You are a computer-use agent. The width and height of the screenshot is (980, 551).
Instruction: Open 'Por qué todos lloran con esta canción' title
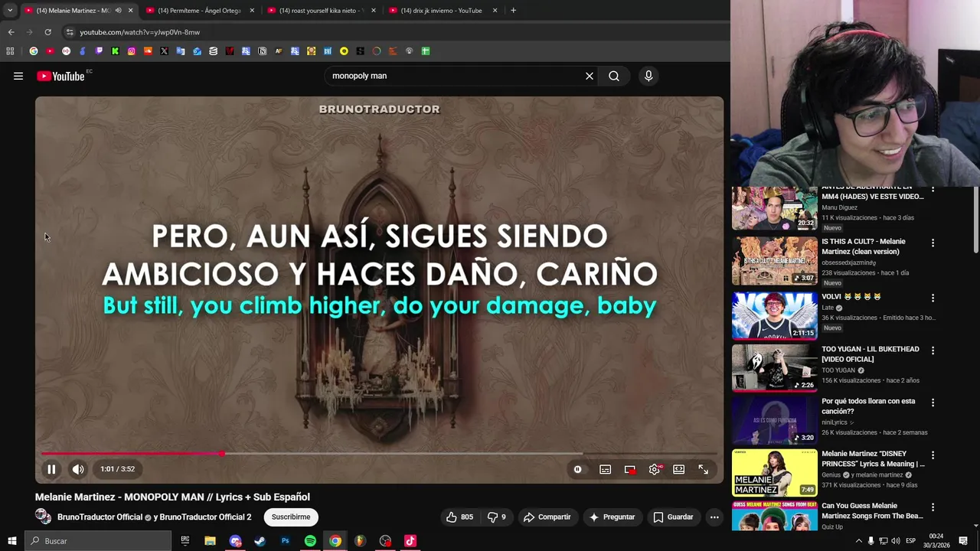[x=868, y=406]
